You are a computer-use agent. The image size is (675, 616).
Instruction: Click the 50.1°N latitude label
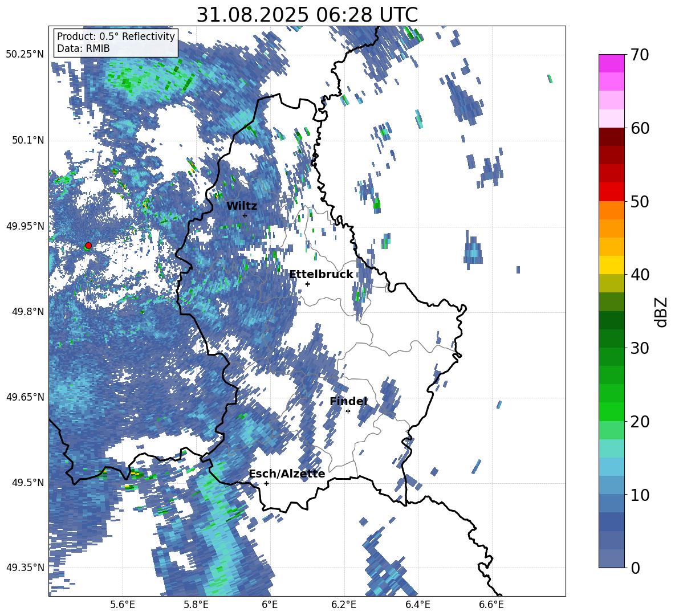[28, 140]
